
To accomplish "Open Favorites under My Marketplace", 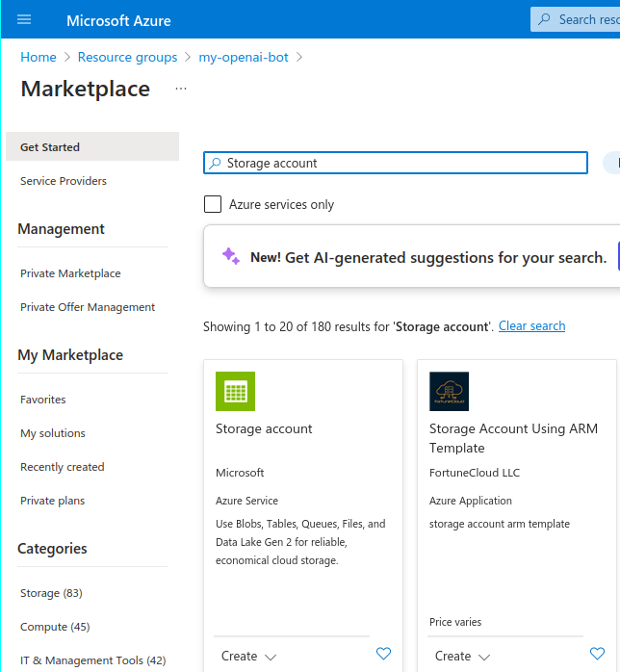I will (43, 400).
